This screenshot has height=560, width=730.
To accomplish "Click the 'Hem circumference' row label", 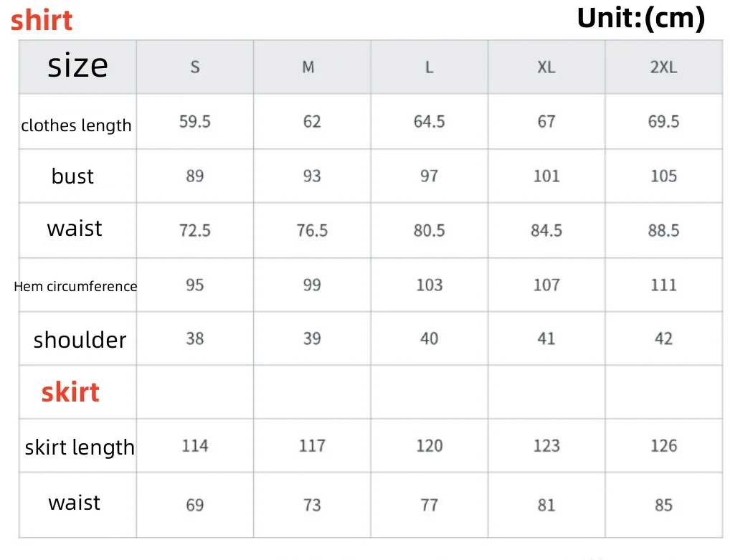I will coord(75,286).
